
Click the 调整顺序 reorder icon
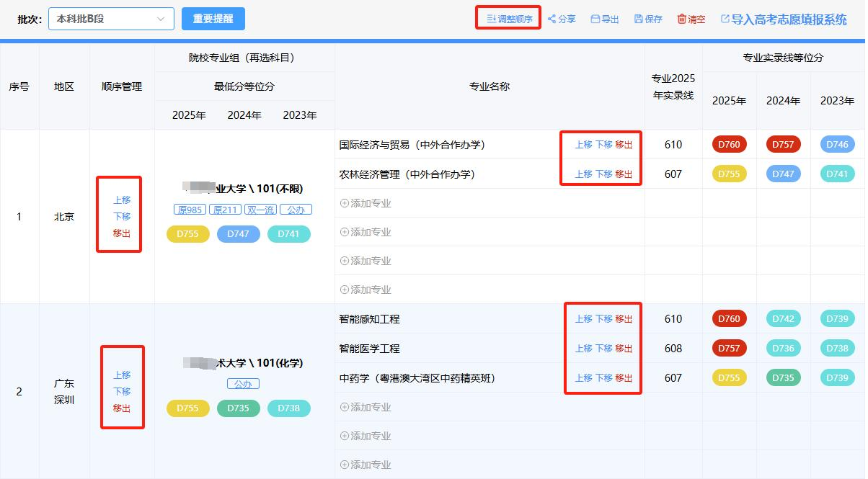point(492,19)
